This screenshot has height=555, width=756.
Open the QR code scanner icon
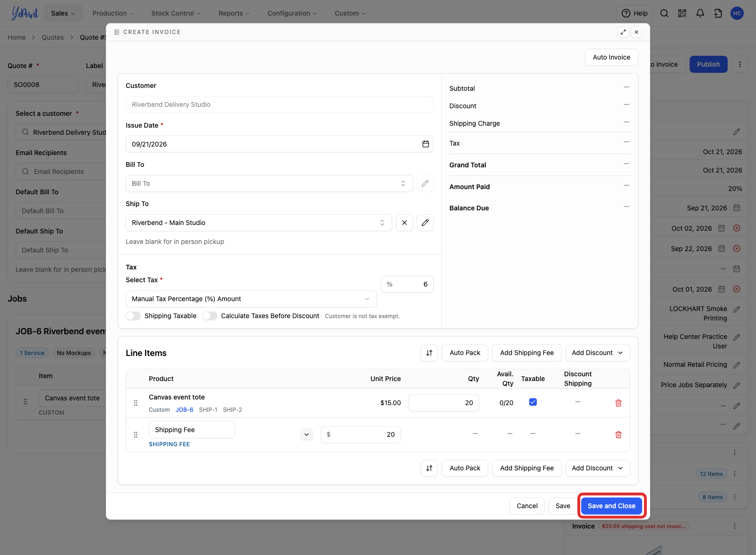[x=682, y=13]
